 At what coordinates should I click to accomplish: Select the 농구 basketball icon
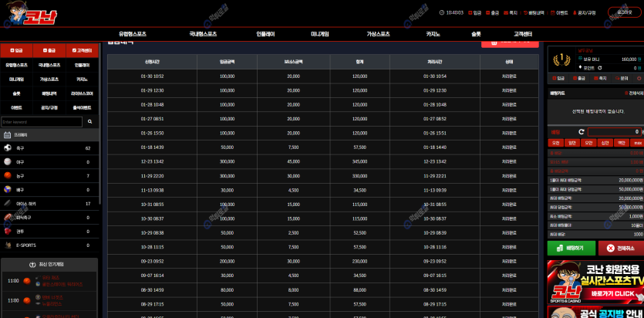point(8,175)
